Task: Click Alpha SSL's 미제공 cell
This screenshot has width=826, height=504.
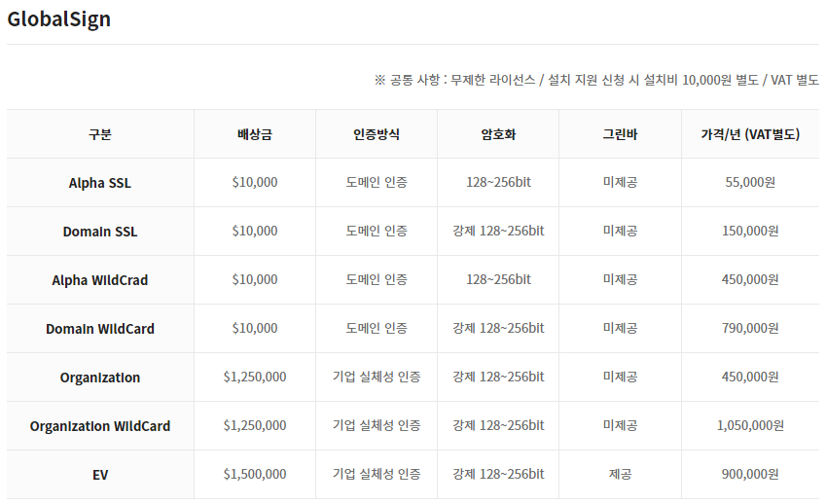Action: click(620, 182)
